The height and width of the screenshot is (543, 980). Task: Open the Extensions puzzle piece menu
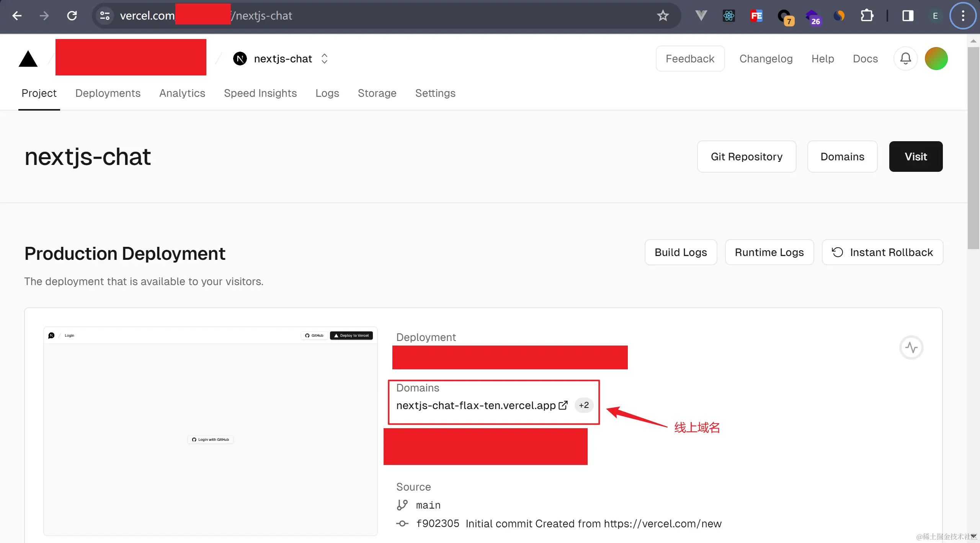(x=867, y=16)
